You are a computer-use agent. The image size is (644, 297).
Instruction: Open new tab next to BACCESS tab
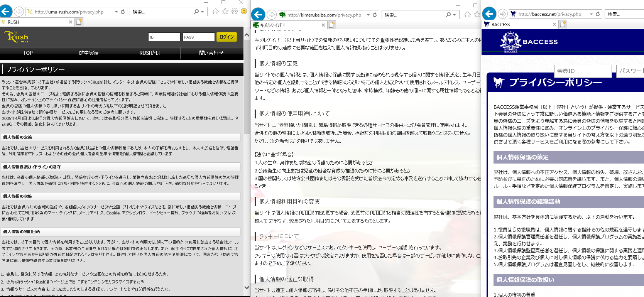[563, 24]
